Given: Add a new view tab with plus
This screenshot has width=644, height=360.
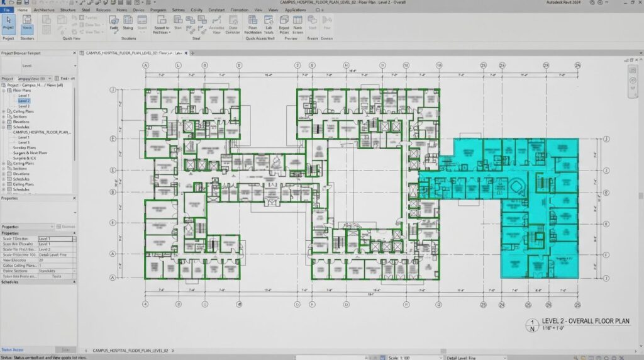Looking at the screenshot, I should coord(192,53).
